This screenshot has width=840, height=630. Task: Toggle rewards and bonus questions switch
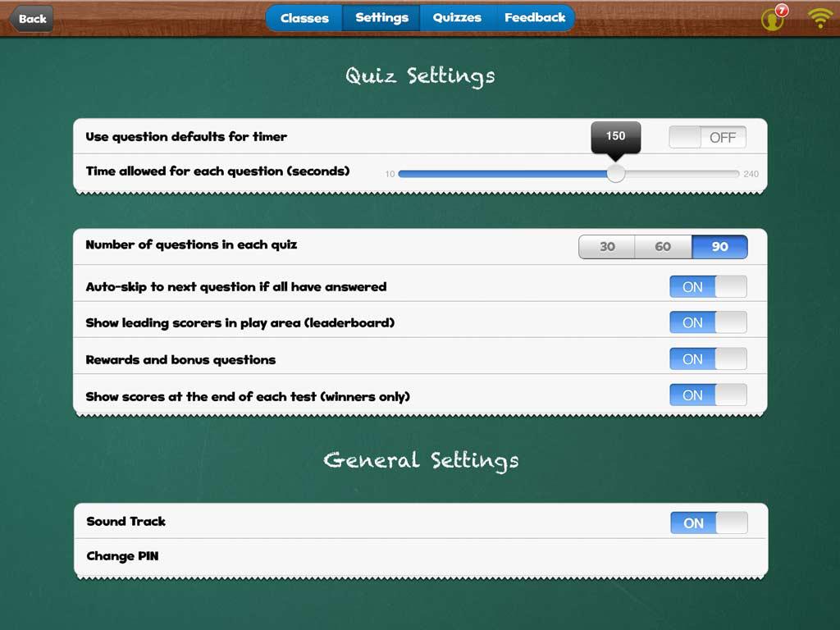[708, 359]
